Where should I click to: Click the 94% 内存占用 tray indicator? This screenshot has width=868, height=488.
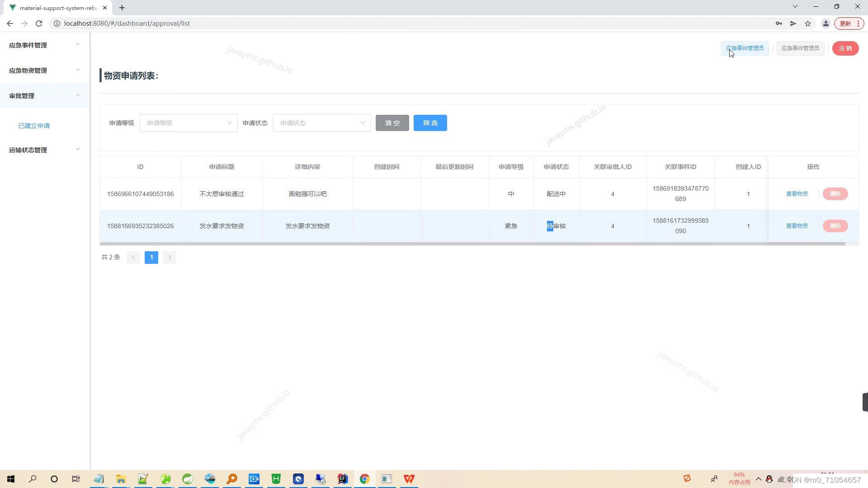(739, 479)
